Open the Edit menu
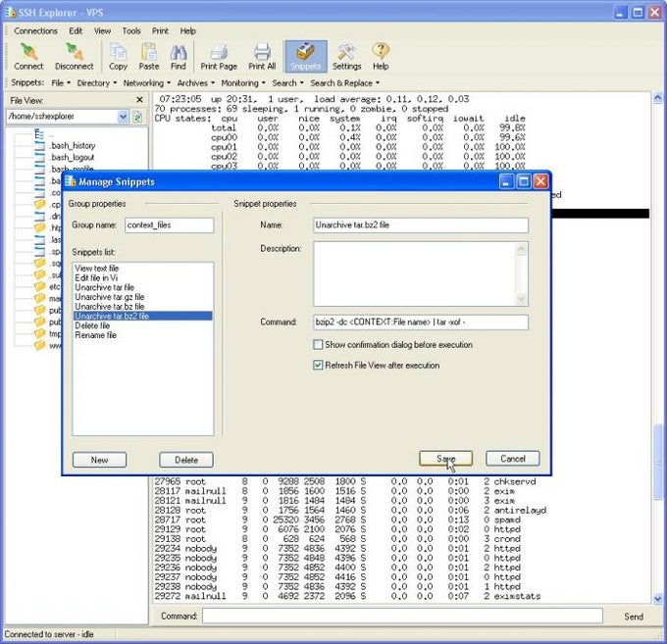 pos(76,31)
